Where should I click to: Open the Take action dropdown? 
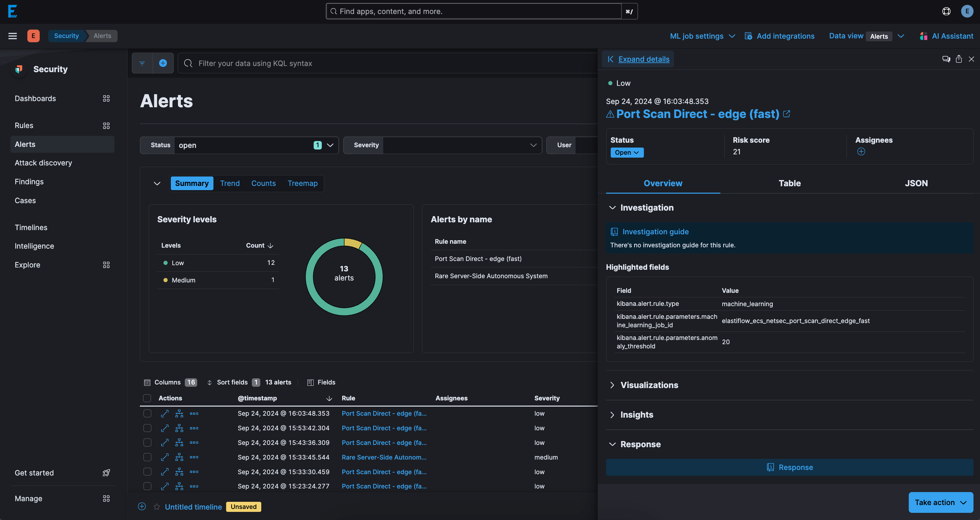(x=940, y=502)
